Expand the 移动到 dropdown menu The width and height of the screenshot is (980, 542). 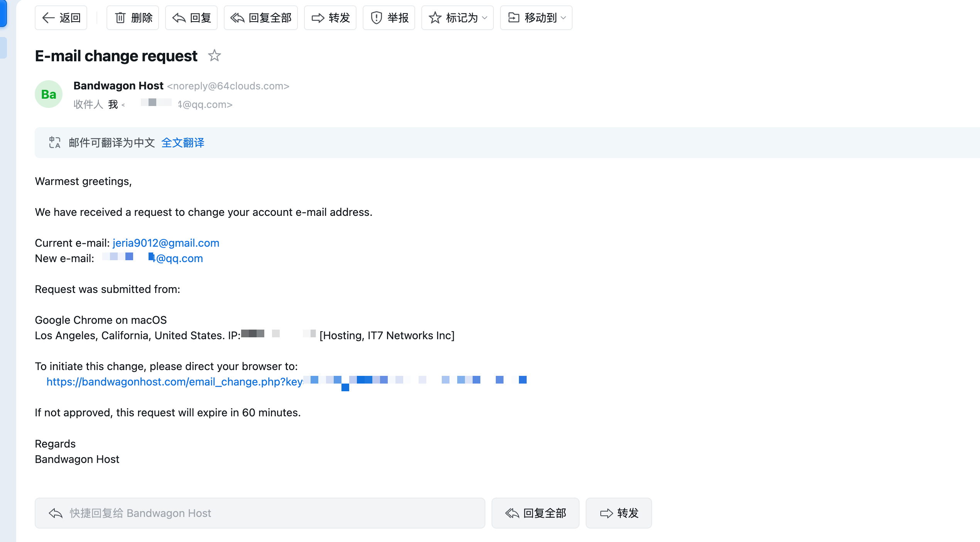pos(536,18)
